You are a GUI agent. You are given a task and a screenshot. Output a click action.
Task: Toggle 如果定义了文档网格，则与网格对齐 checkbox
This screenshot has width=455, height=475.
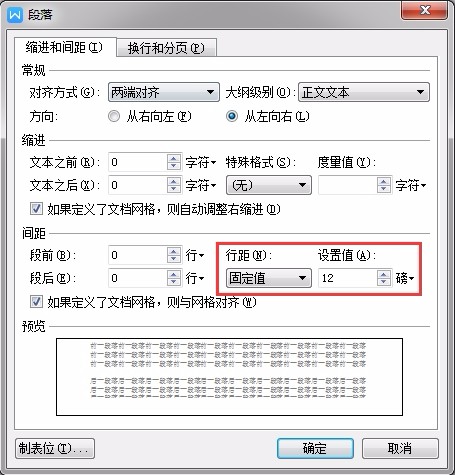click(x=36, y=302)
